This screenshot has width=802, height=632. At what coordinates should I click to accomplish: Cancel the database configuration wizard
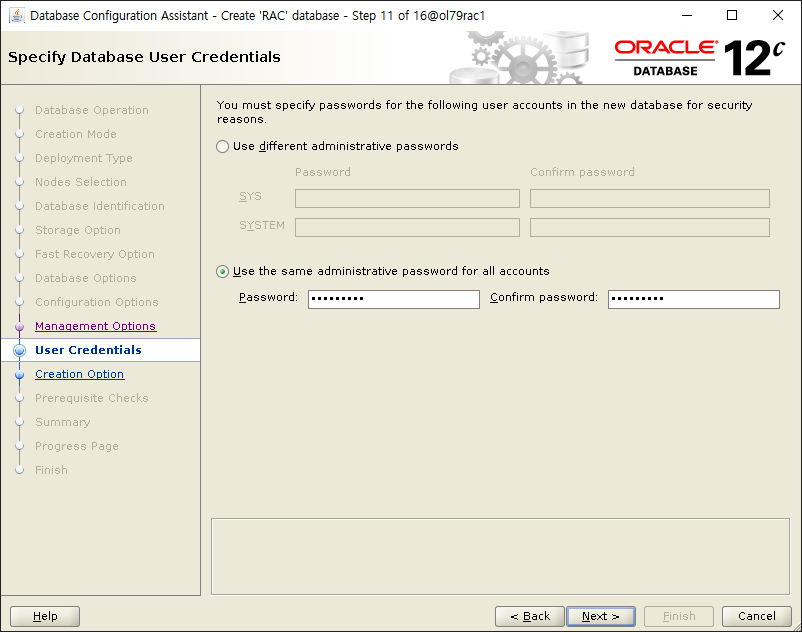click(x=756, y=616)
